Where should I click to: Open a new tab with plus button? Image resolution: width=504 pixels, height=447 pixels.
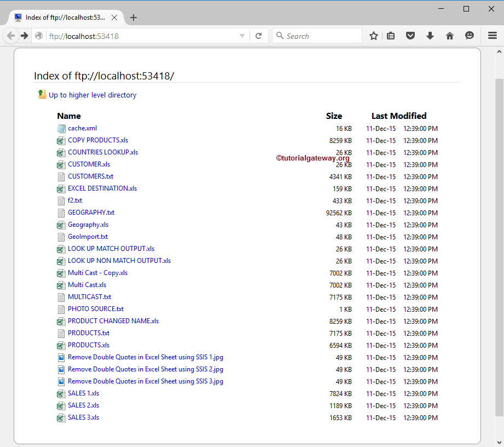click(x=134, y=18)
